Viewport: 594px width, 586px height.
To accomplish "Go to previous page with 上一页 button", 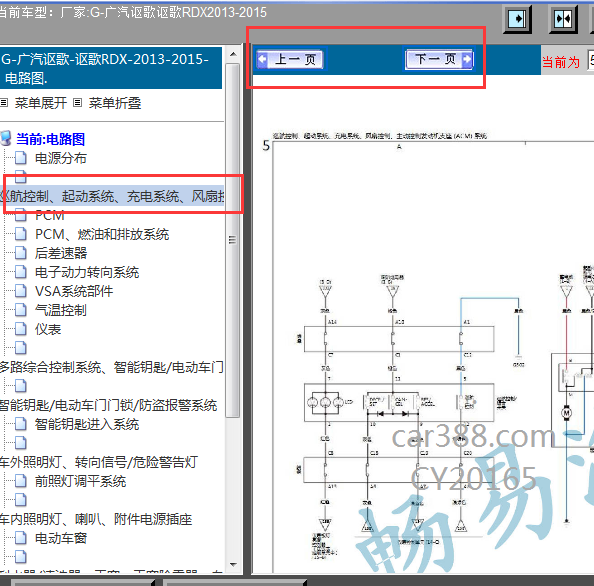I will (x=290, y=59).
